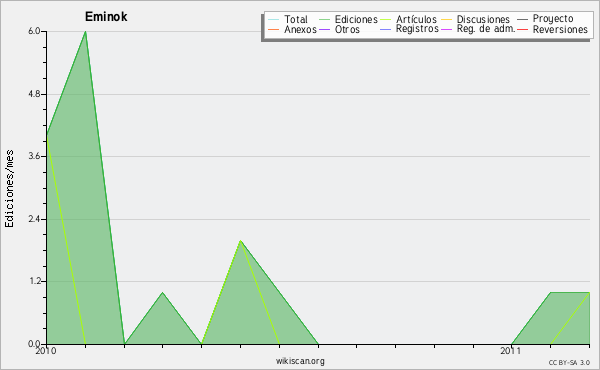Click the mid-2010 peak at 2 editions
600x370 pixels.
tap(240, 240)
